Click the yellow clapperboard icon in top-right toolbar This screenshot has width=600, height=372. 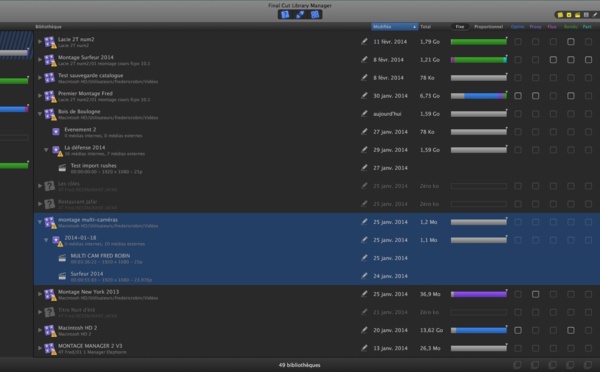577,15
